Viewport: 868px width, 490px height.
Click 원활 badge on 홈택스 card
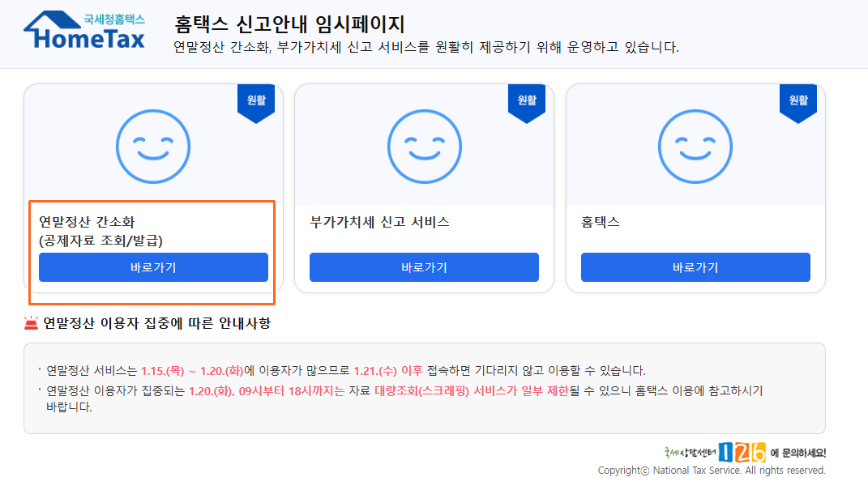click(798, 103)
